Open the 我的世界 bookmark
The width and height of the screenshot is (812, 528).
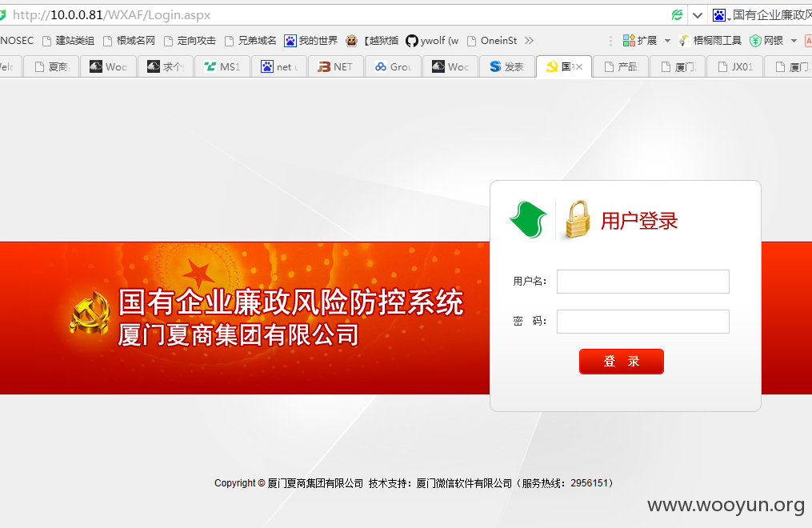pos(310,40)
